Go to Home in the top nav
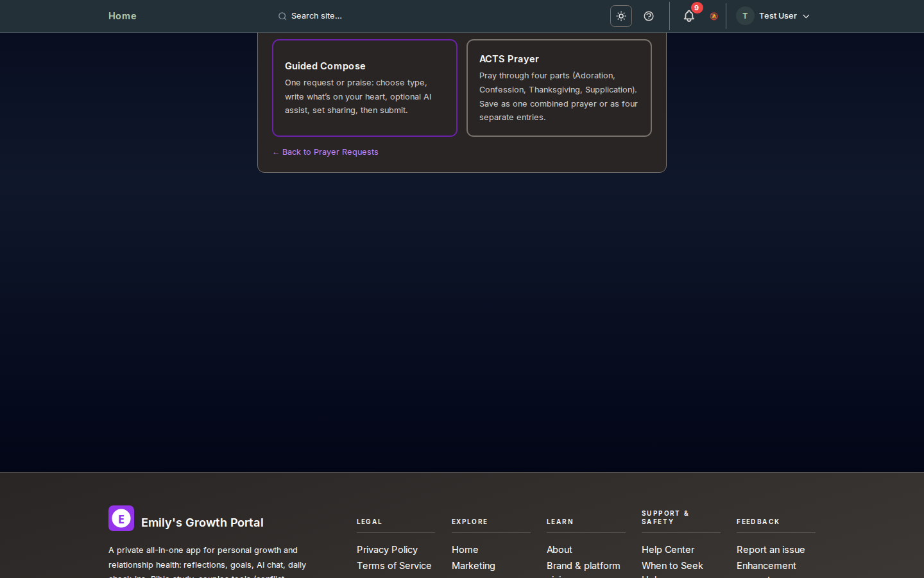 tap(122, 16)
